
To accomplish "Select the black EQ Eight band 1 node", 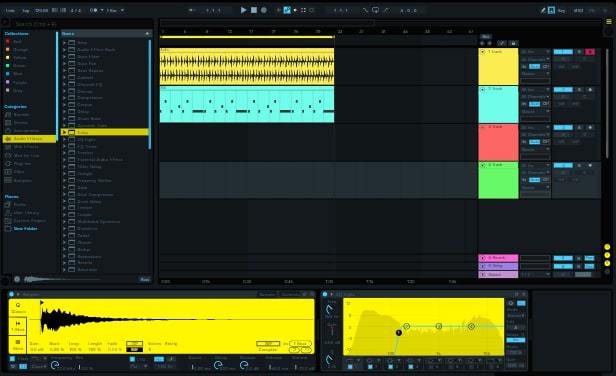I will [398, 333].
